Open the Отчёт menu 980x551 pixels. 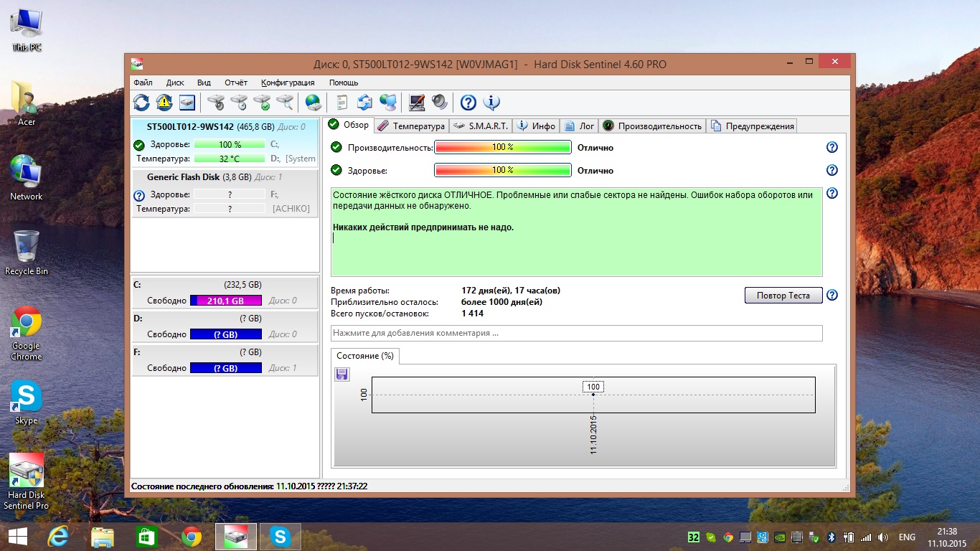click(x=235, y=83)
